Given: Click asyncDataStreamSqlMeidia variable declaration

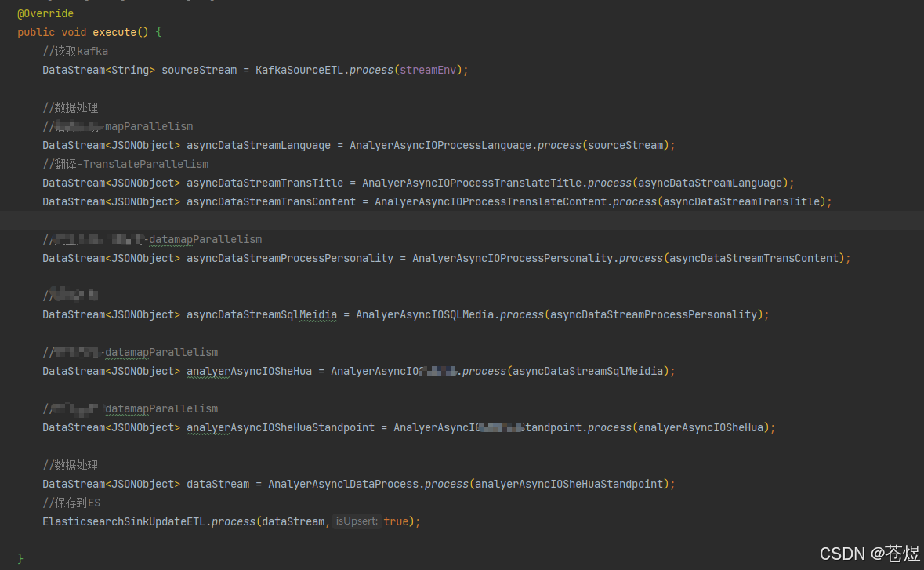Looking at the screenshot, I should click(262, 314).
